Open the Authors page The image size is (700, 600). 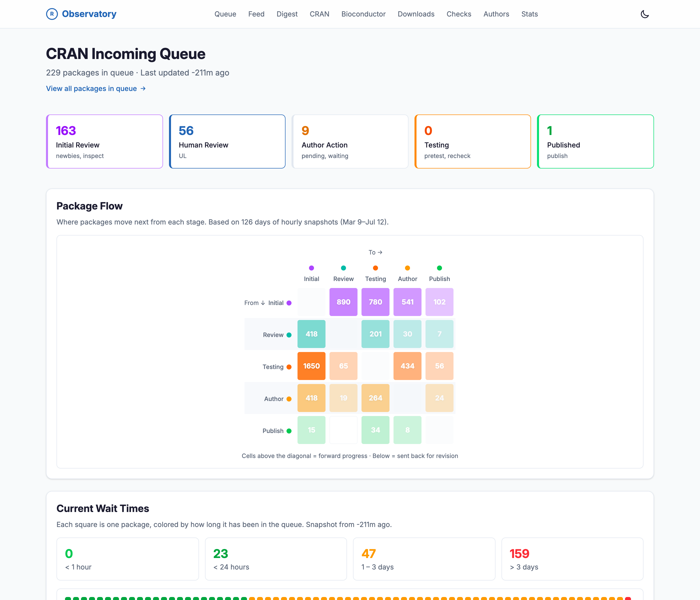[x=496, y=14]
